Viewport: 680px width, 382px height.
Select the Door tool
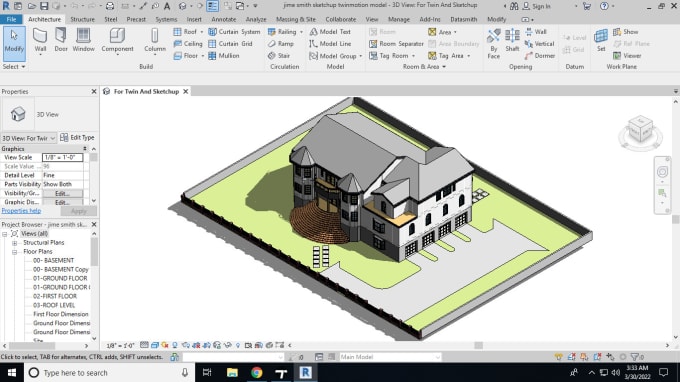pyautogui.click(x=61, y=40)
